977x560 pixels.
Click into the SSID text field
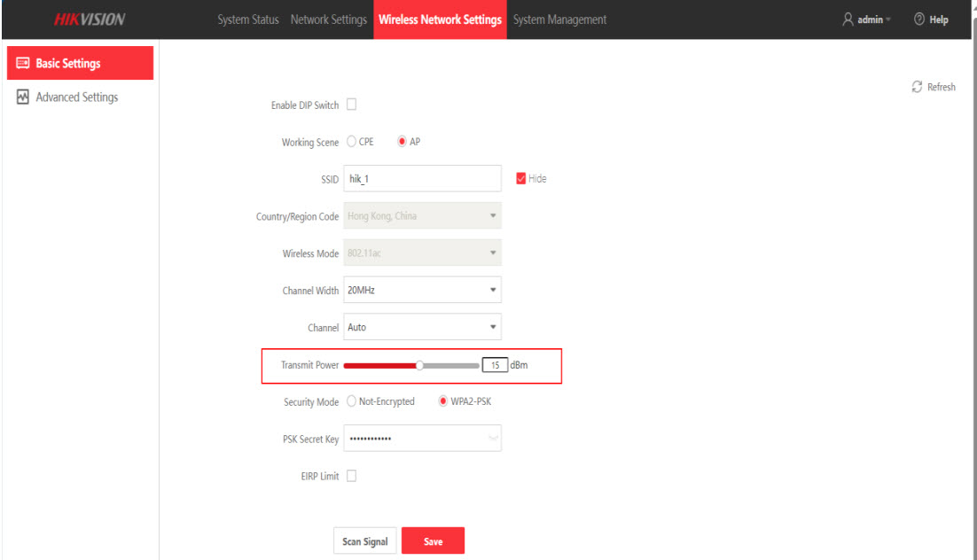tap(421, 178)
